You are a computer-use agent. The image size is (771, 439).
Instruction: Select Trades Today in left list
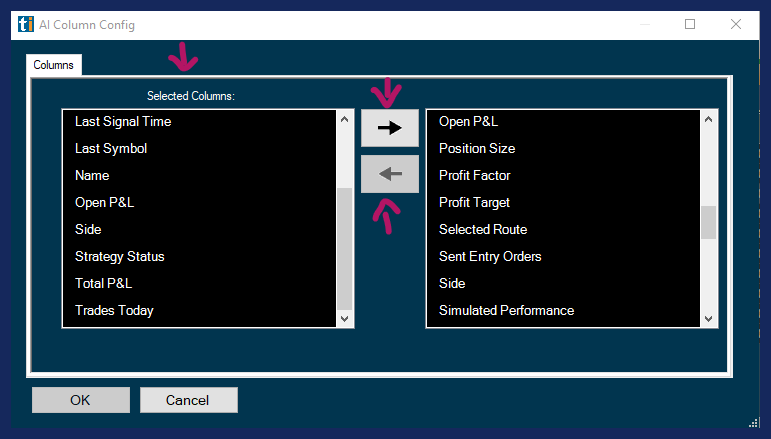click(x=114, y=311)
